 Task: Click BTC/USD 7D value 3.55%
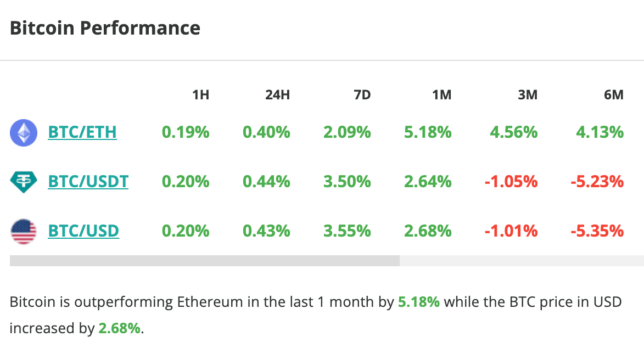point(347,231)
